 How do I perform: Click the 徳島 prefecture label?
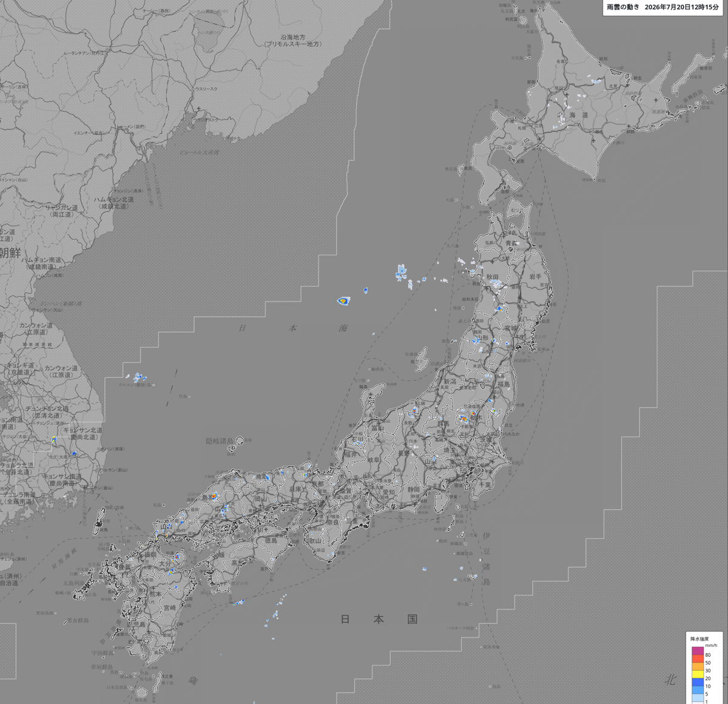click(x=271, y=540)
